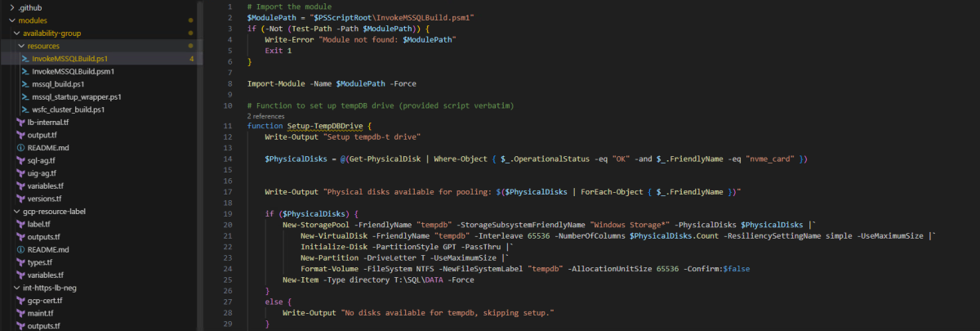Collapse the resources folder
This screenshot has height=331, width=980.
point(21,46)
